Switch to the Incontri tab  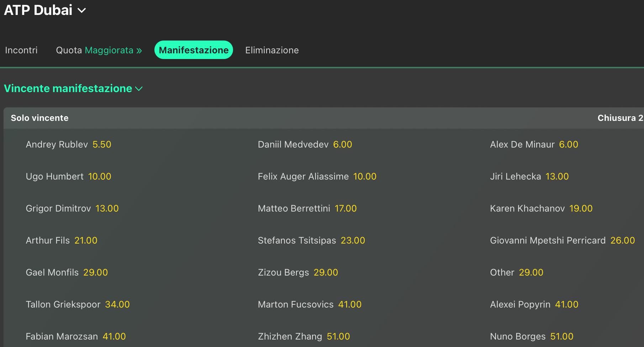21,50
